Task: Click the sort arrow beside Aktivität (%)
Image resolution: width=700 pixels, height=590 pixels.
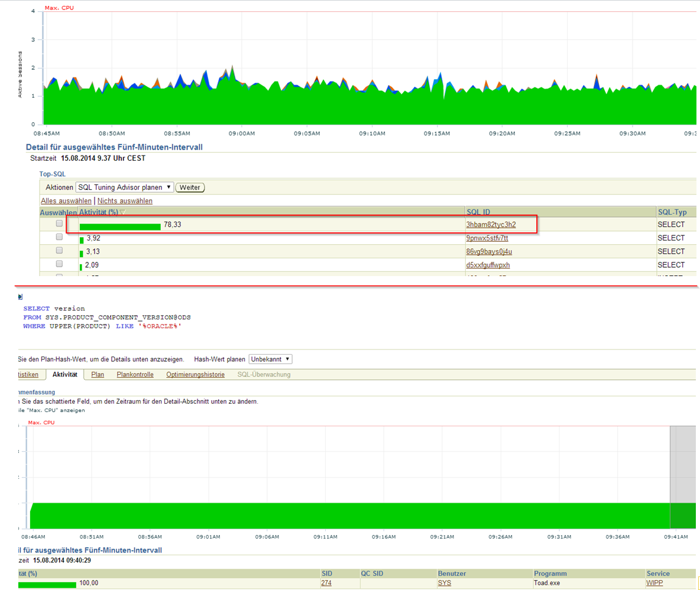Action: pos(122,212)
